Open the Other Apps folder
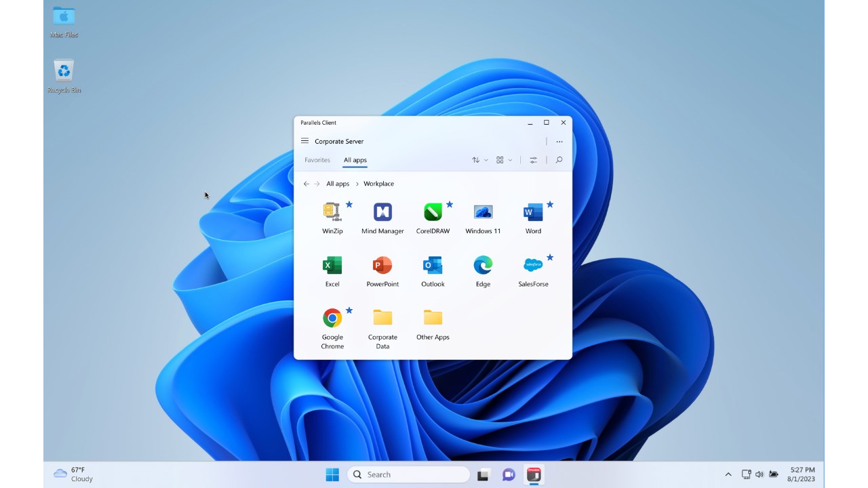The height and width of the screenshot is (488, 868). [433, 324]
